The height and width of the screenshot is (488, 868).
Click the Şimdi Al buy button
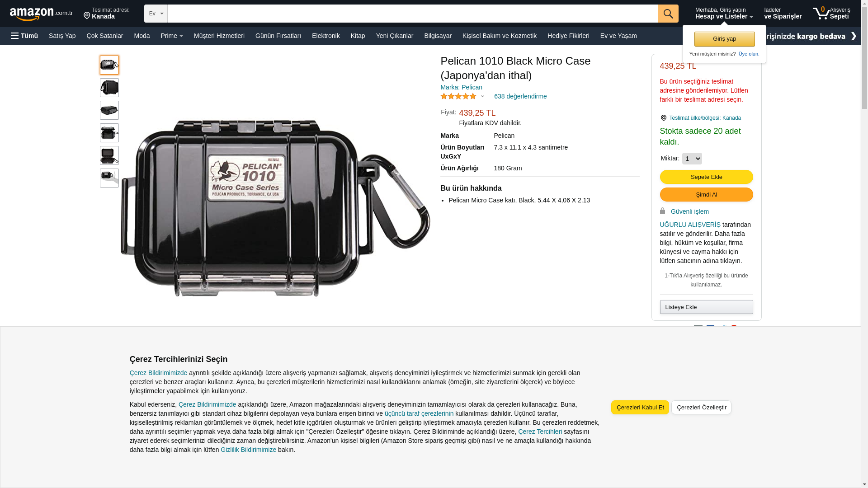[706, 194]
